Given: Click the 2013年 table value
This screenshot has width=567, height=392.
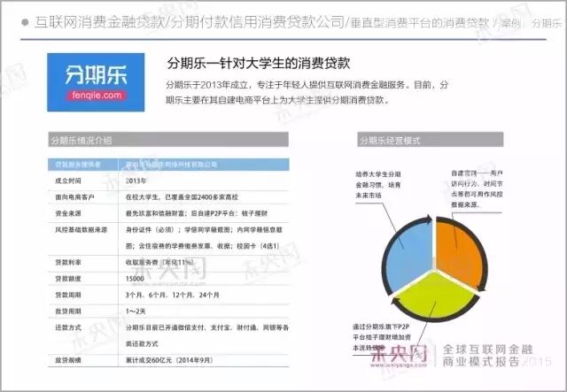Looking at the screenshot, I should [x=136, y=181].
